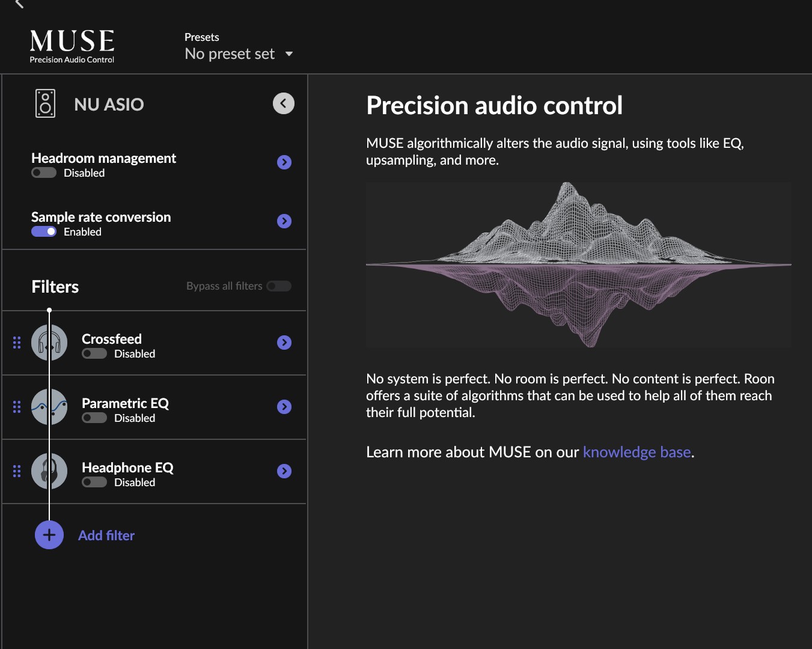812x649 pixels.
Task: Enable the Headphone EQ switch
Action: pyautogui.click(x=94, y=483)
